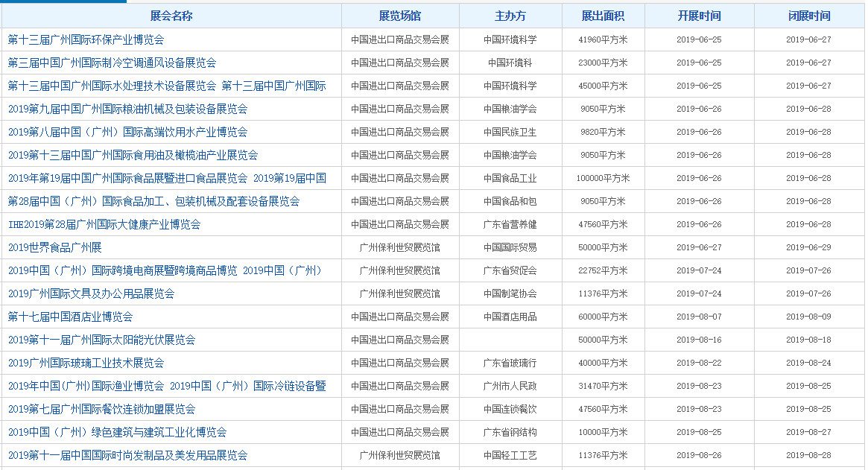Click organizer cell 中国酒店用品
868x470 pixels.
coord(510,317)
